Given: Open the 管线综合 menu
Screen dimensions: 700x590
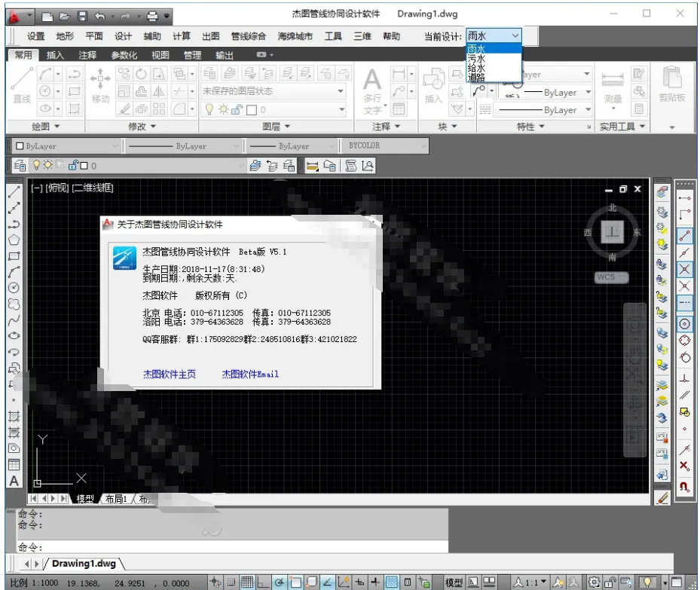Looking at the screenshot, I should pyautogui.click(x=248, y=36).
